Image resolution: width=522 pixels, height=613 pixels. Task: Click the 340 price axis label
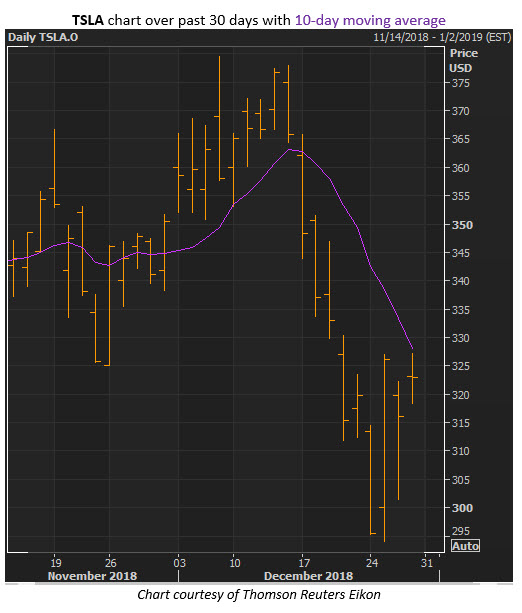(x=460, y=281)
